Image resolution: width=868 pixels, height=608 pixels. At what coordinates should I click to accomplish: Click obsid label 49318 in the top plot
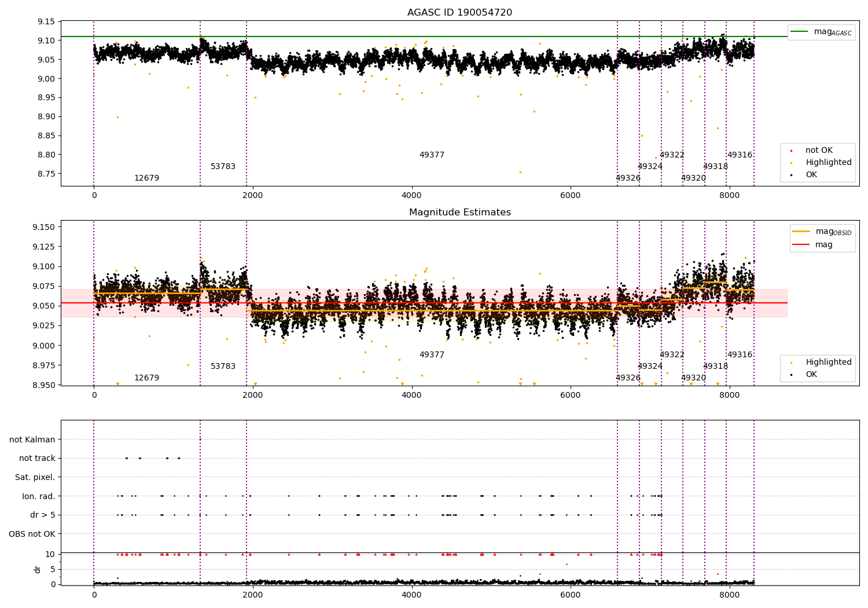pyautogui.click(x=715, y=166)
